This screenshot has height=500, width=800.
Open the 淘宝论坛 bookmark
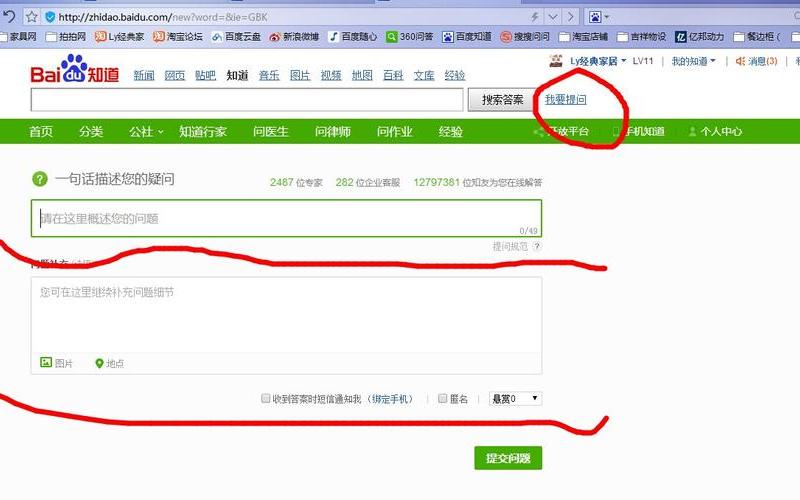coord(178,36)
